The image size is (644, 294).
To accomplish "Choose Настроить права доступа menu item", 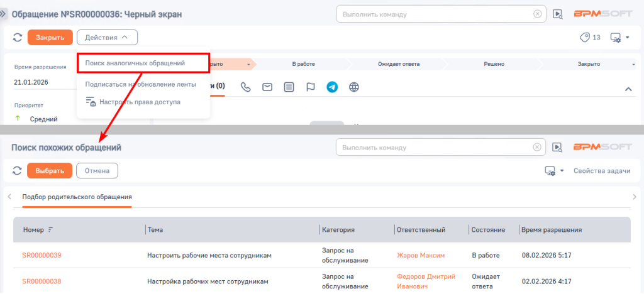I will pos(133,102).
